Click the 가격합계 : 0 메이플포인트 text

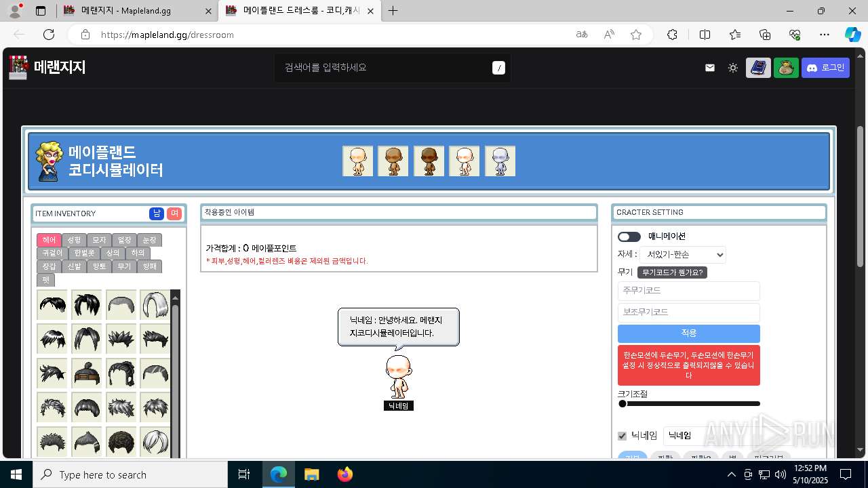point(251,249)
